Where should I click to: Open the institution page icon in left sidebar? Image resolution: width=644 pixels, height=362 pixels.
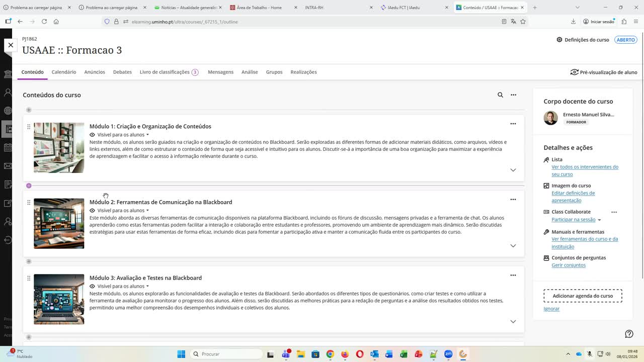tap(7, 74)
